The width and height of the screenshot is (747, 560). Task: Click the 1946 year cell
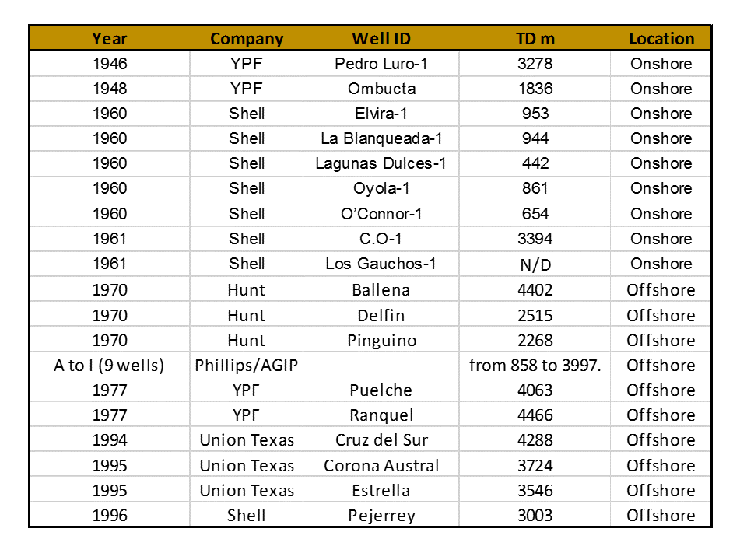(x=110, y=64)
